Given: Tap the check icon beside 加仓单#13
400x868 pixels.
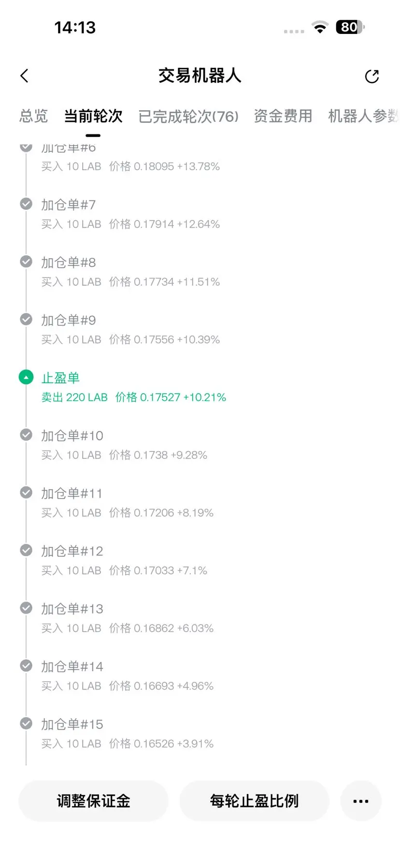Looking at the screenshot, I should coord(26,608).
